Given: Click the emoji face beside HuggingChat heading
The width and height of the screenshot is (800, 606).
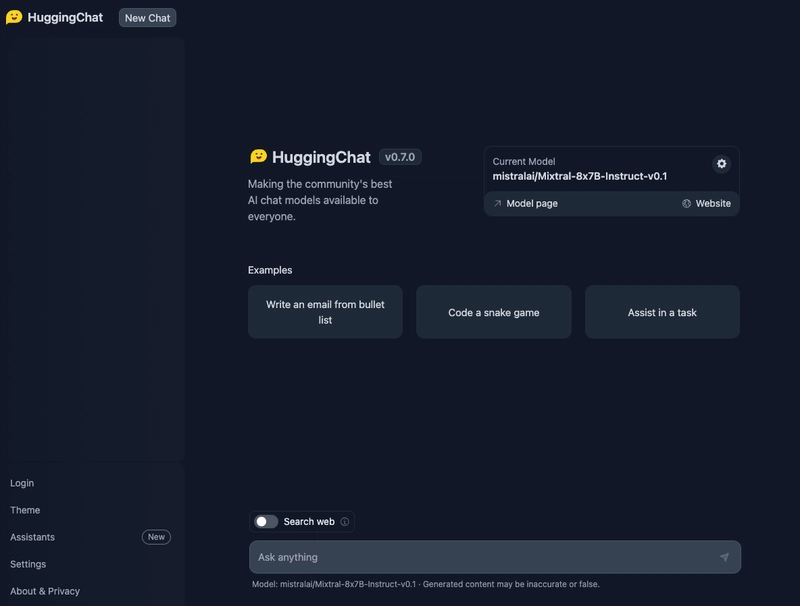Looking at the screenshot, I should click(x=258, y=156).
